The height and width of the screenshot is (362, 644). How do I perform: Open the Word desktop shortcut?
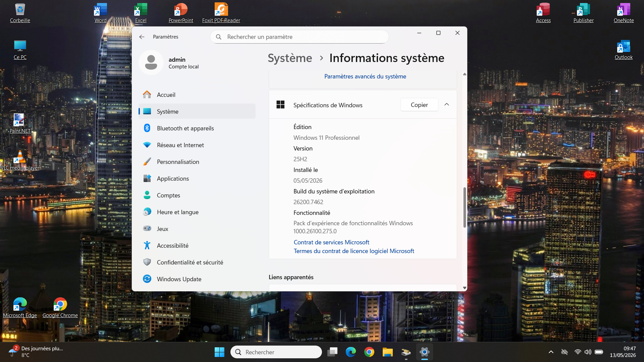(100, 13)
